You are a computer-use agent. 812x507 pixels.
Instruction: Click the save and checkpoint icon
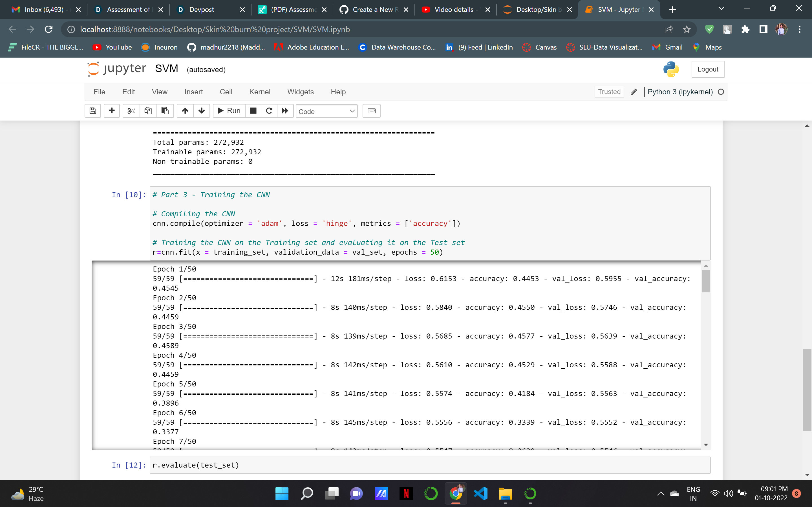click(x=93, y=111)
